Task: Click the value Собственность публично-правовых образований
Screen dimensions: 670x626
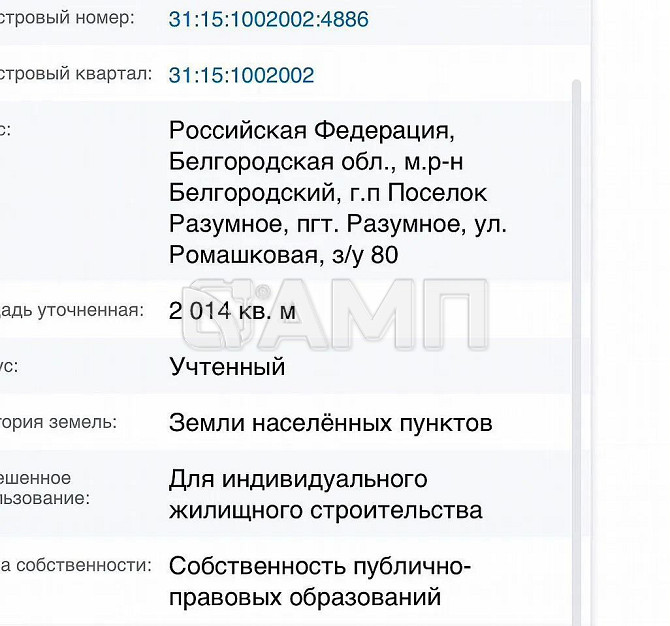Action: tap(320, 582)
